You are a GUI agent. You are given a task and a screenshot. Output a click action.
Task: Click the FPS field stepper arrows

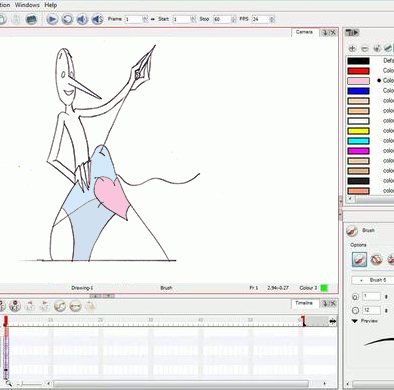(272, 19)
